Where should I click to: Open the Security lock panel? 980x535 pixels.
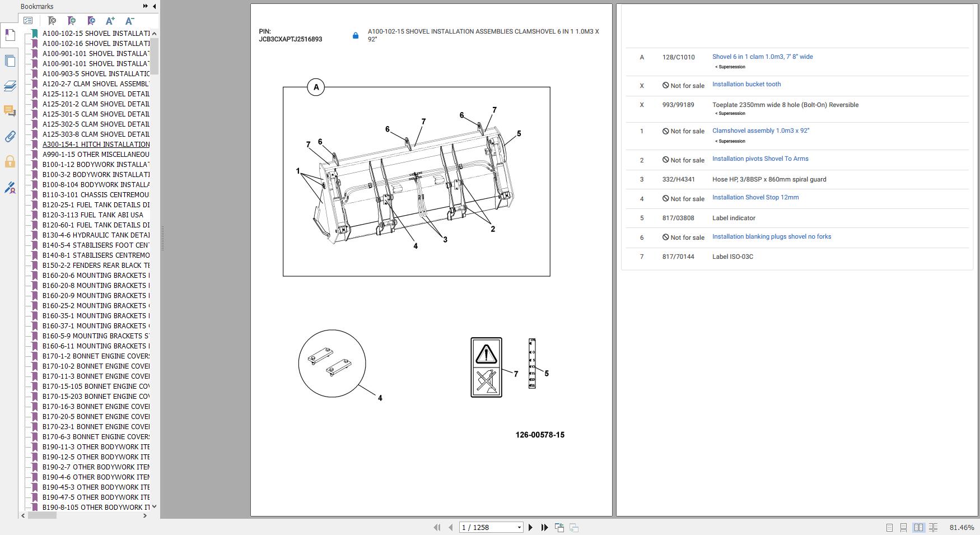pos(10,162)
